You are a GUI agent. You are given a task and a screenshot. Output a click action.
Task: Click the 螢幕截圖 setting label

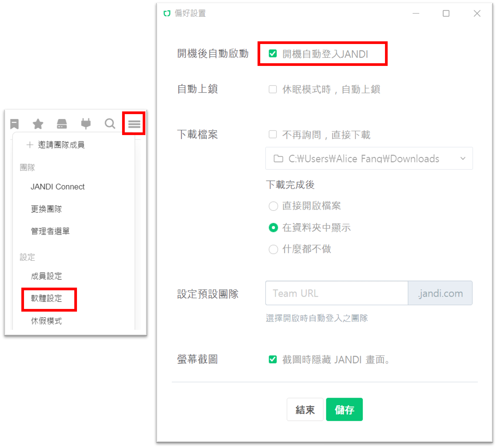197,359
